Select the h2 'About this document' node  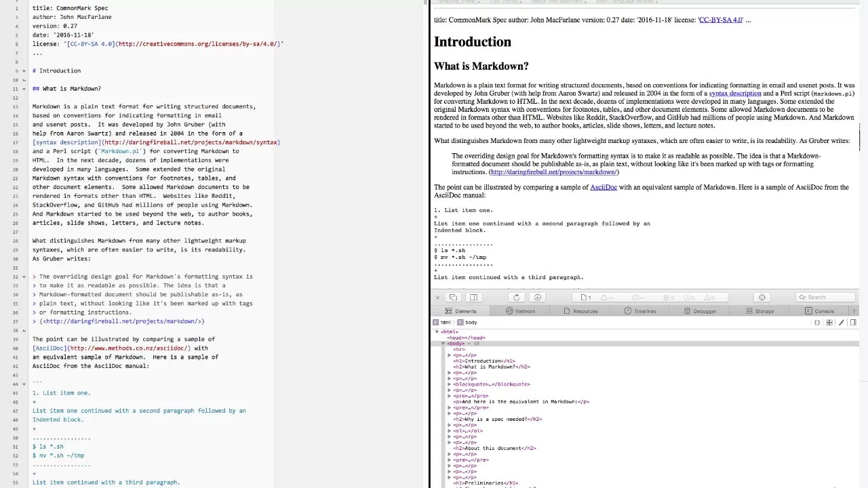[494, 448]
